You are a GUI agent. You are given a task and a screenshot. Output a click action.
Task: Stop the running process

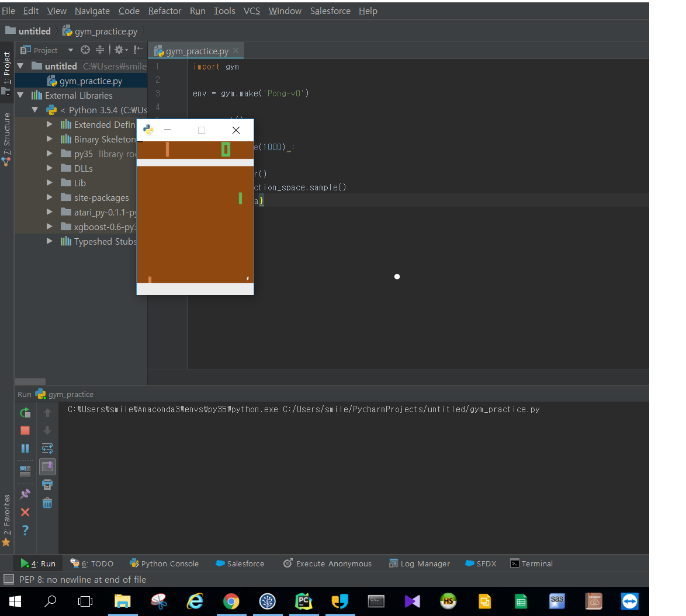click(x=25, y=430)
